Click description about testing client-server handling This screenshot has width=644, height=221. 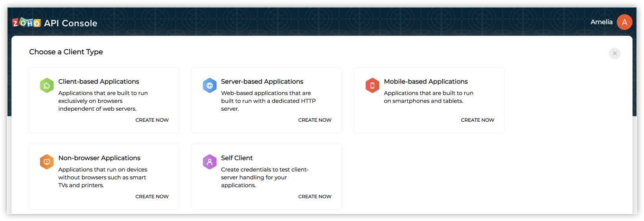[265, 177]
